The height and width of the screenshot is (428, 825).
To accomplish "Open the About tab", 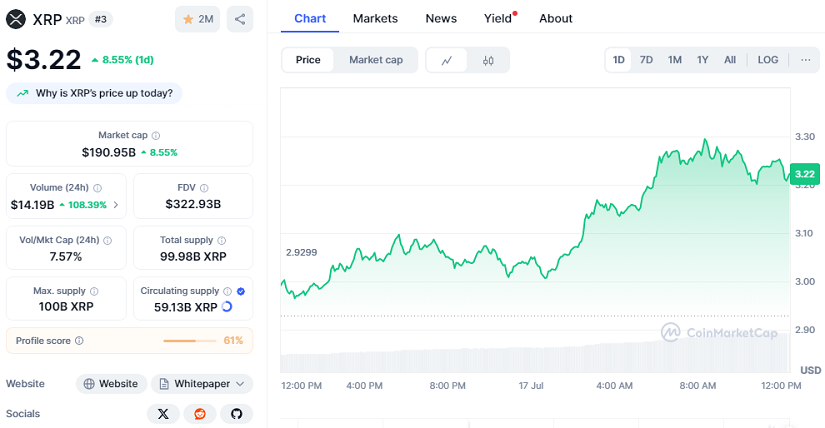I will 556,18.
